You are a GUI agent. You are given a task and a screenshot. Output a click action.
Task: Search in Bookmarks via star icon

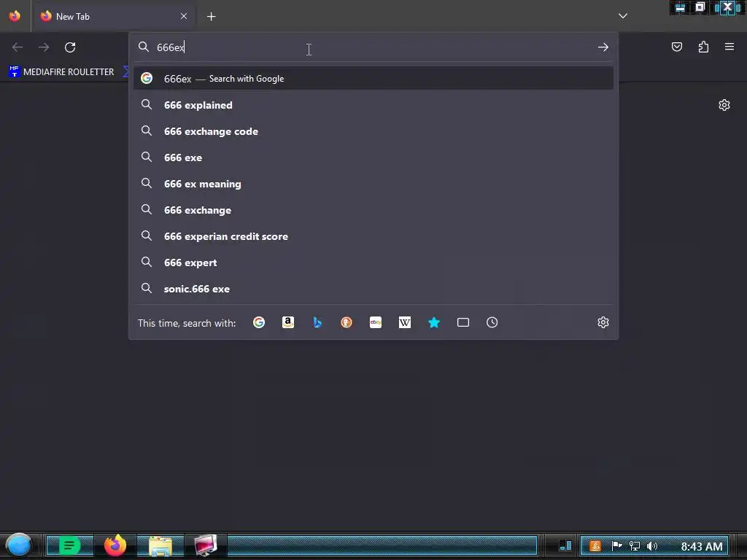point(434,322)
